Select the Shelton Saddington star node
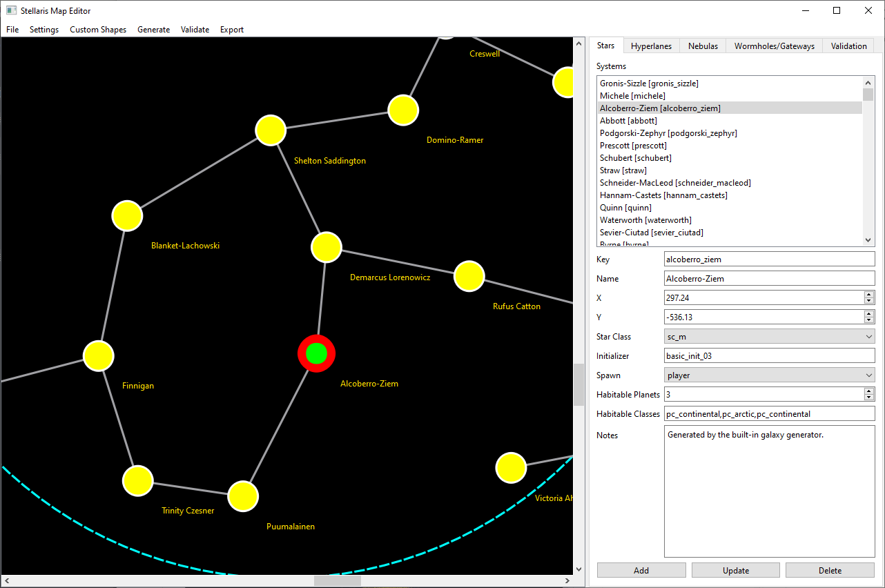 point(271,130)
